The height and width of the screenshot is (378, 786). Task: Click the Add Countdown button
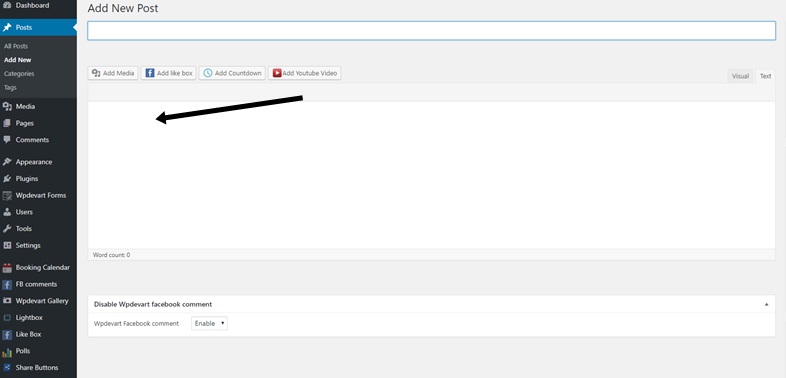(x=232, y=73)
